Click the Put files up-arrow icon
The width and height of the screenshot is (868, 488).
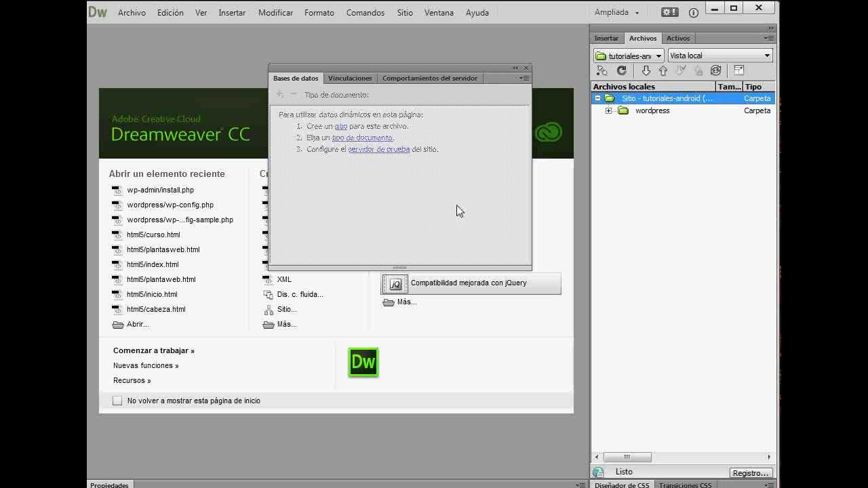click(663, 70)
